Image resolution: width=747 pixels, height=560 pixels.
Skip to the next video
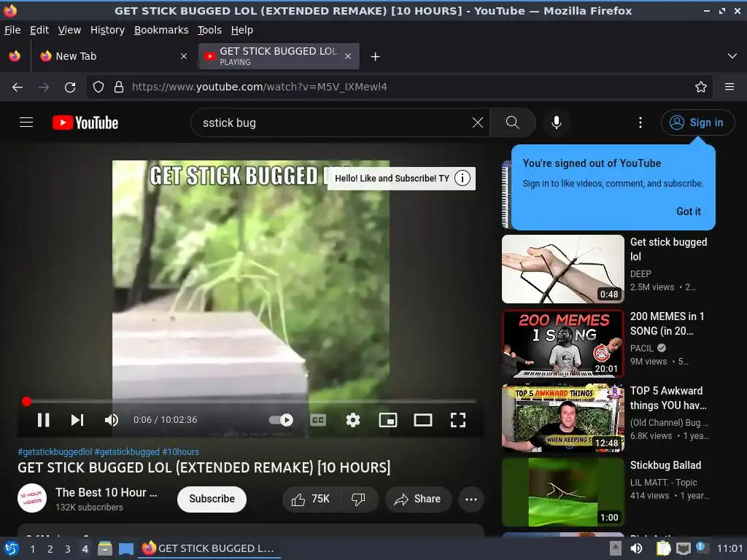coord(77,420)
